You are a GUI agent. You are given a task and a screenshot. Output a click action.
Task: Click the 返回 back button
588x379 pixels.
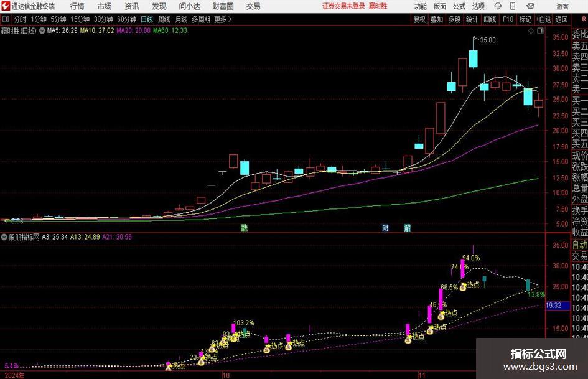[561, 19]
